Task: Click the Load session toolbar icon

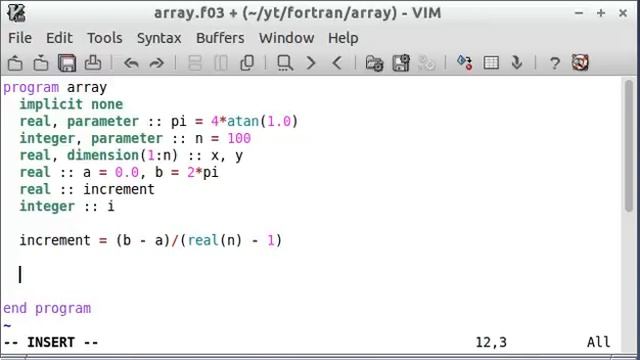Action: (374, 63)
